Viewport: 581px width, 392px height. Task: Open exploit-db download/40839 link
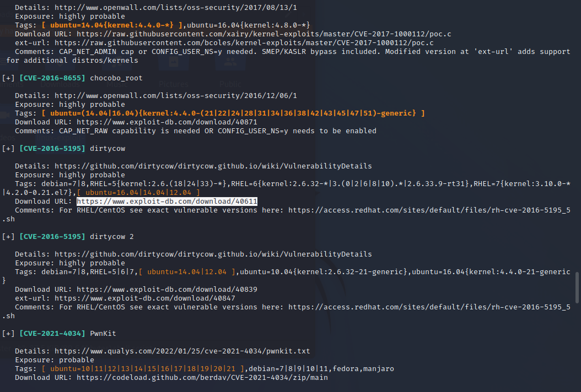[166, 290]
